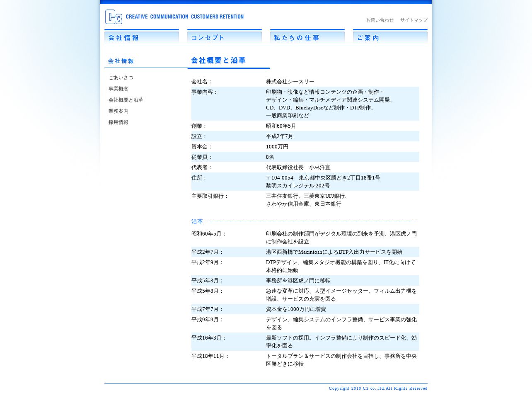Open the お問い合わせ contact link
This screenshot has width=532, height=403.
coord(380,20)
